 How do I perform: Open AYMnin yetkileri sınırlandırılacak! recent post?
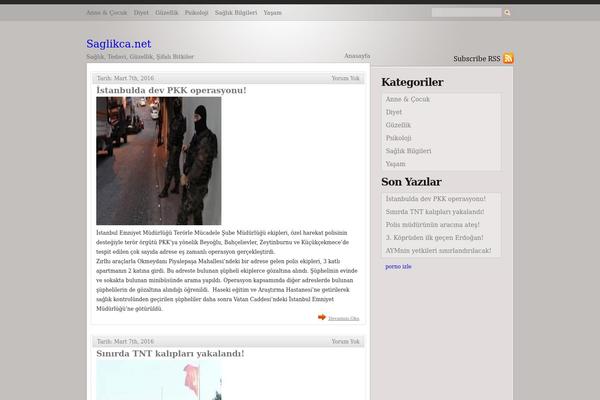438,251
